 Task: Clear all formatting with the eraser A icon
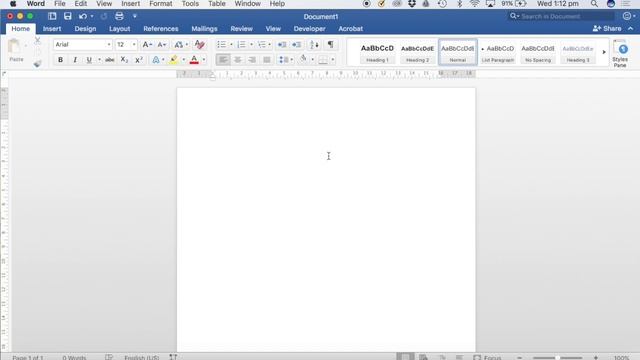point(200,44)
